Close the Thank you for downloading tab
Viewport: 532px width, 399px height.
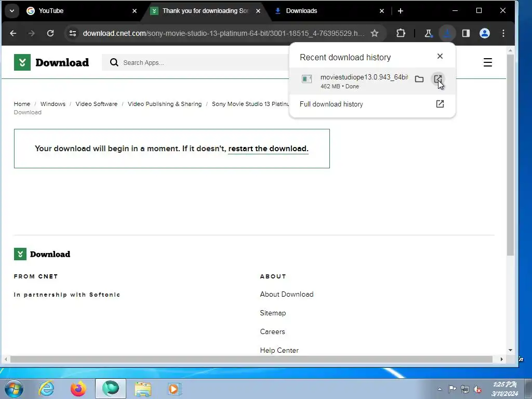[x=258, y=11]
